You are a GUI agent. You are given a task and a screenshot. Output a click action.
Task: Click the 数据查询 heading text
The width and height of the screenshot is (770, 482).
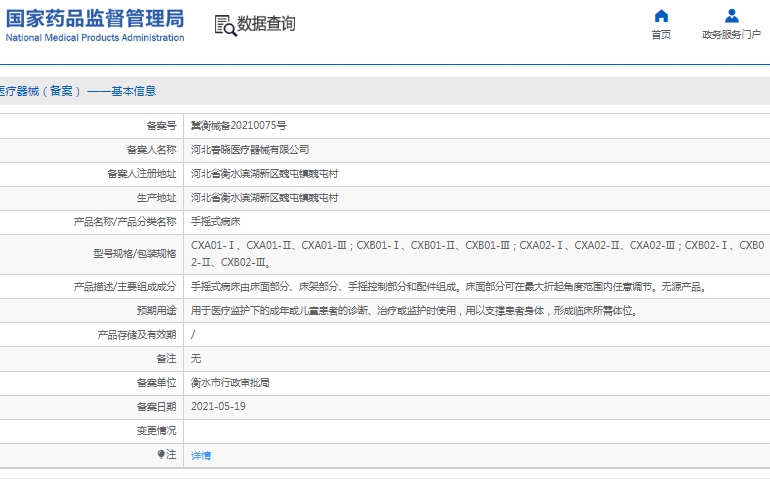pos(266,24)
